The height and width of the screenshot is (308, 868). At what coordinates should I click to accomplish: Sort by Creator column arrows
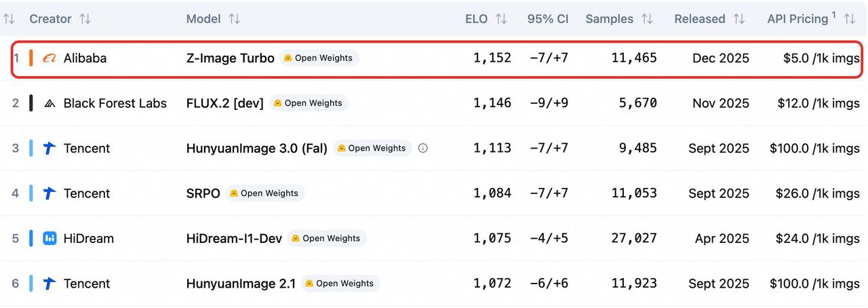click(85, 19)
